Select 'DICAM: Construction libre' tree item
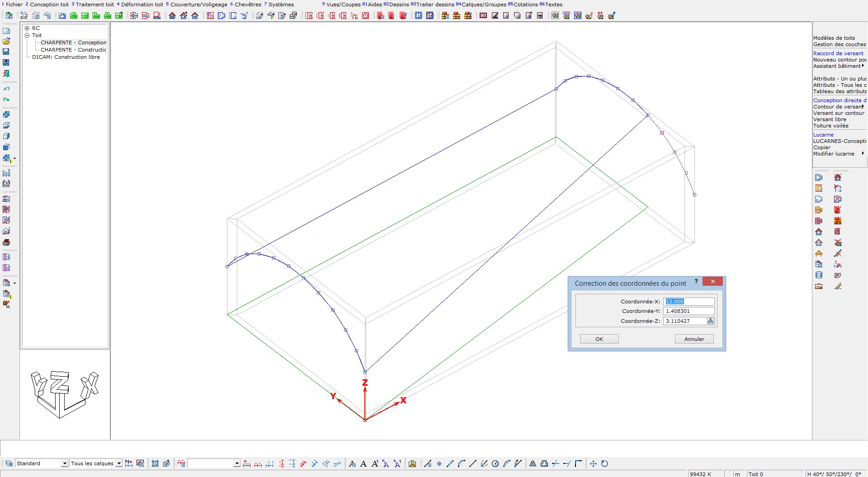Image resolution: width=868 pixels, height=477 pixels. (x=66, y=57)
